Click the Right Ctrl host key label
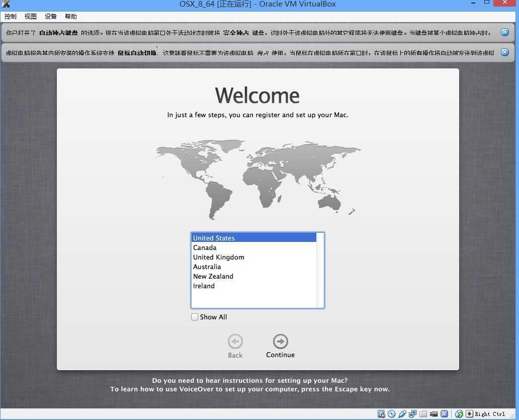519x420 pixels. pyautogui.click(x=490, y=413)
